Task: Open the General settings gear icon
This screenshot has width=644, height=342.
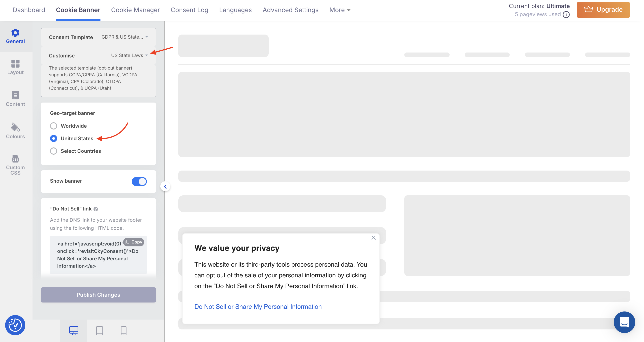Action: (x=15, y=33)
